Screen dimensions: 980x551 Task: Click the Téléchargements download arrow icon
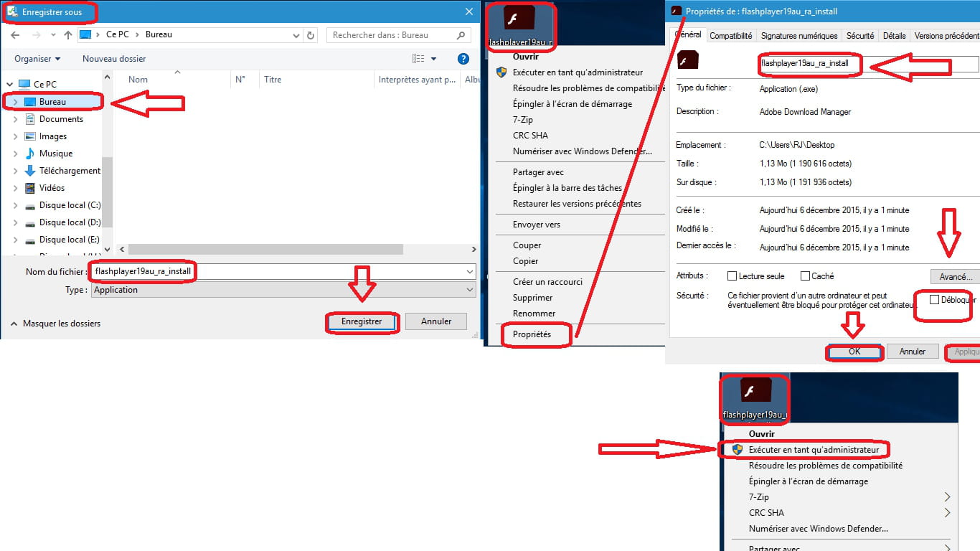coord(30,171)
